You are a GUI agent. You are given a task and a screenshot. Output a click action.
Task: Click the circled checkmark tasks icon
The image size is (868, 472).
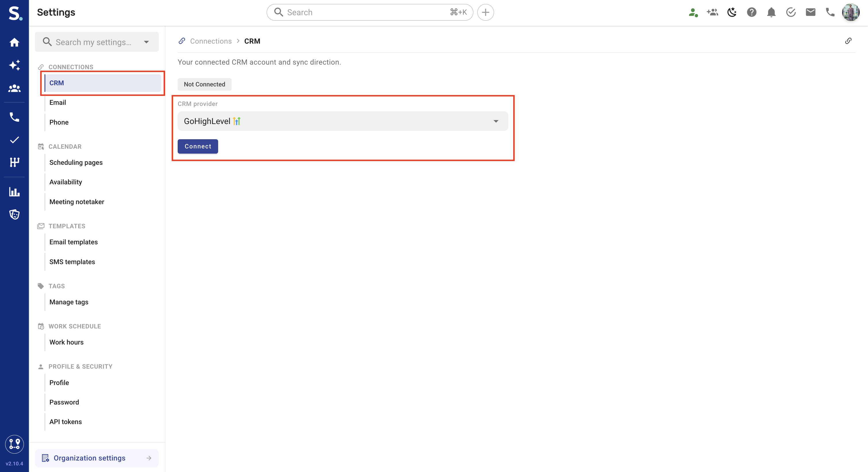[791, 12]
